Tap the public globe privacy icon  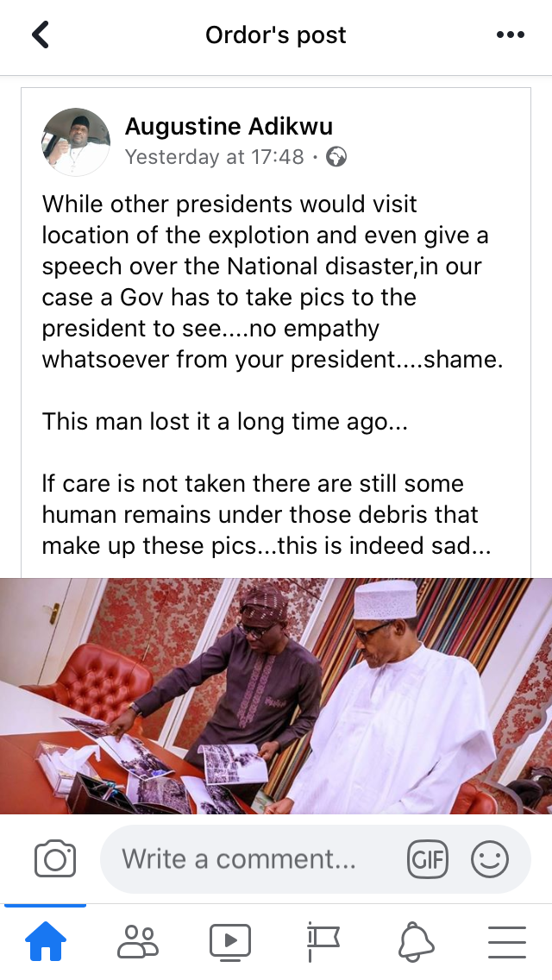tap(337, 157)
